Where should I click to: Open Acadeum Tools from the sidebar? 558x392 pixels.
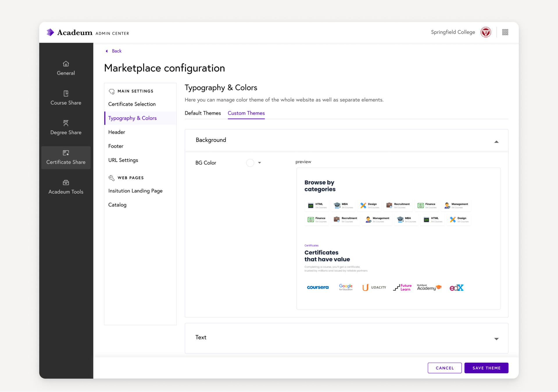[66, 187]
